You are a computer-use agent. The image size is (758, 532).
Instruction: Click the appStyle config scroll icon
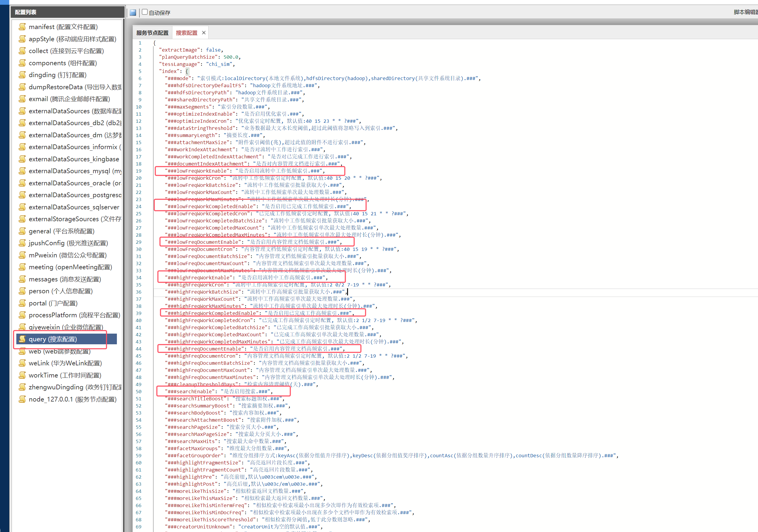tap(22, 39)
